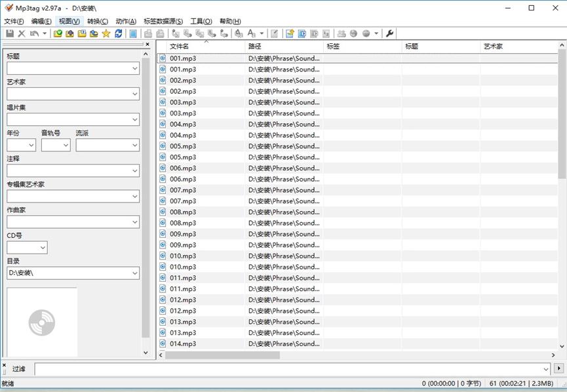Click the Tag-Filename converter icon
Image resolution: width=567 pixels, height=392 pixels.
coord(174,33)
